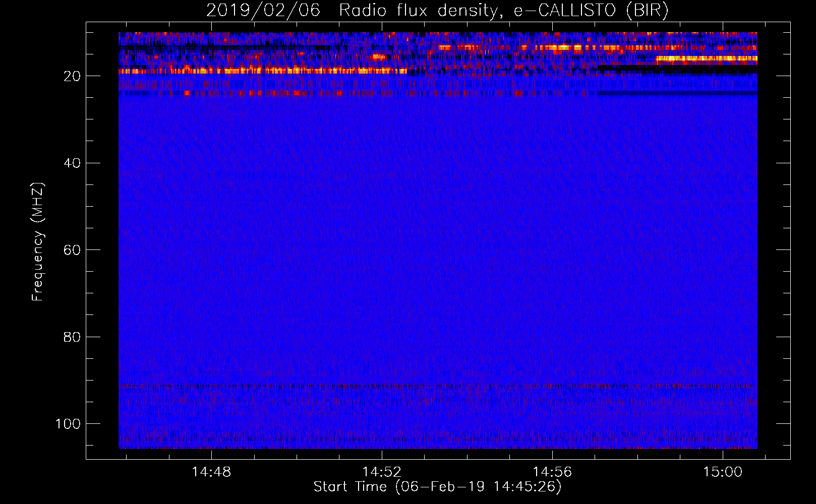The image size is (816, 504).
Task: Select the '14:56' time tick label
Action: click(552, 472)
